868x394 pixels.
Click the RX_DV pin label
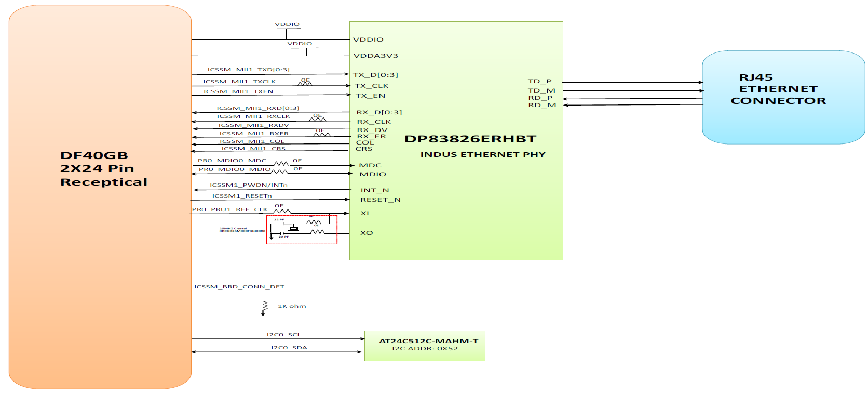pos(372,130)
